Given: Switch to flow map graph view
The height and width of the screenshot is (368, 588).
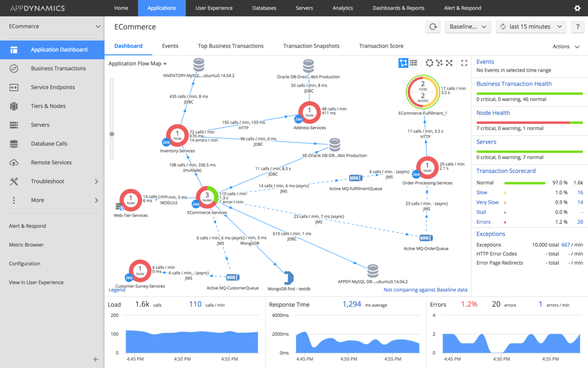Looking at the screenshot, I should point(403,63).
